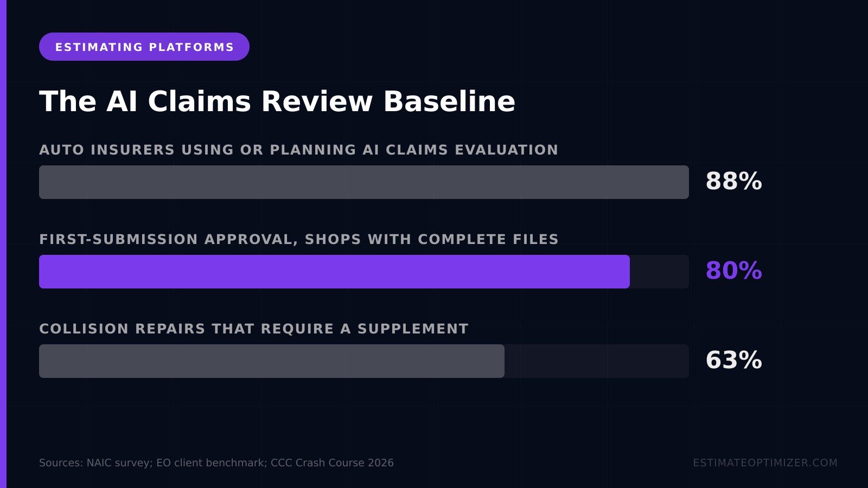The height and width of the screenshot is (488, 868).
Task: Click the Estimating Platforms pill badge
Action: [144, 47]
